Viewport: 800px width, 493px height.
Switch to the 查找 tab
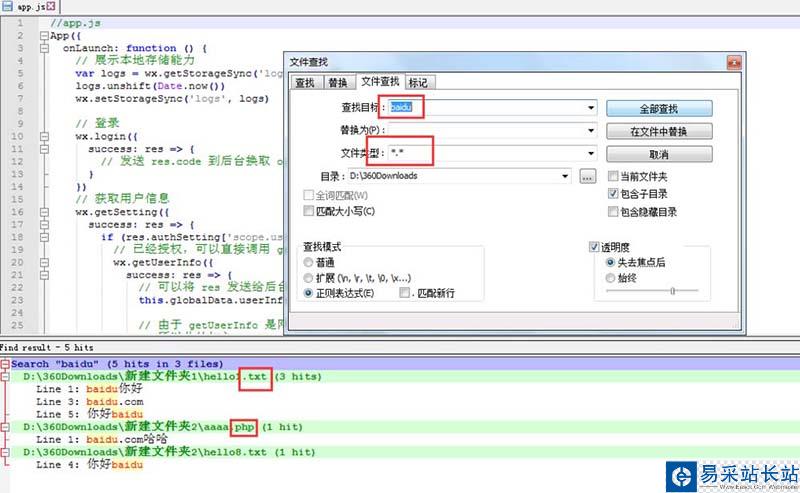305,83
